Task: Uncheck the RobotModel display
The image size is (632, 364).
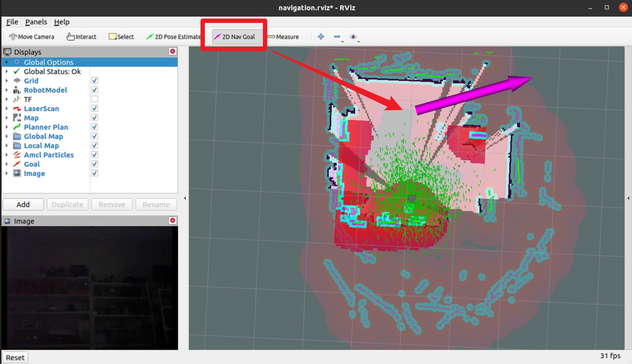Action: coord(95,90)
